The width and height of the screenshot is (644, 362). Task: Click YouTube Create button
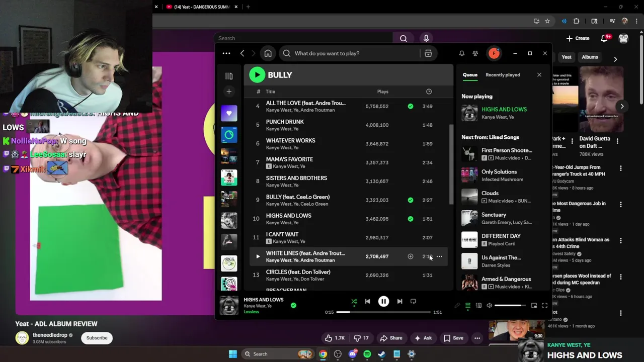pos(578,38)
